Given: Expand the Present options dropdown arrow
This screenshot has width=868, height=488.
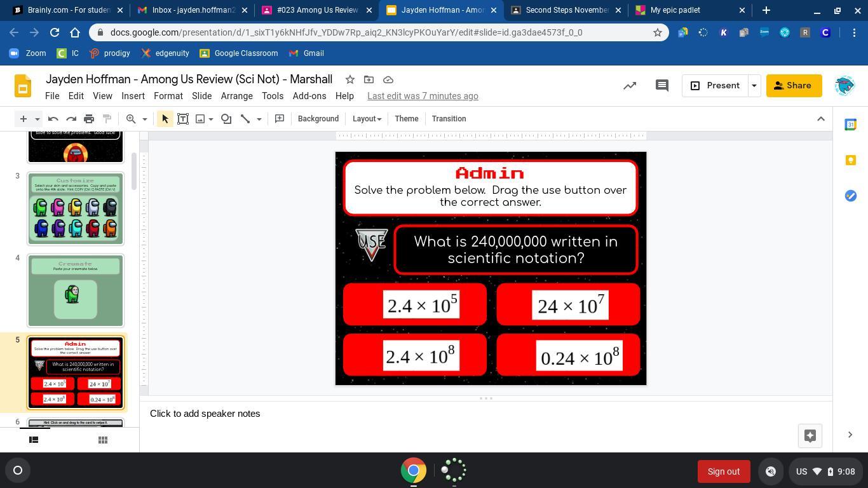Looking at the screenshot, I should pos(754,86).
